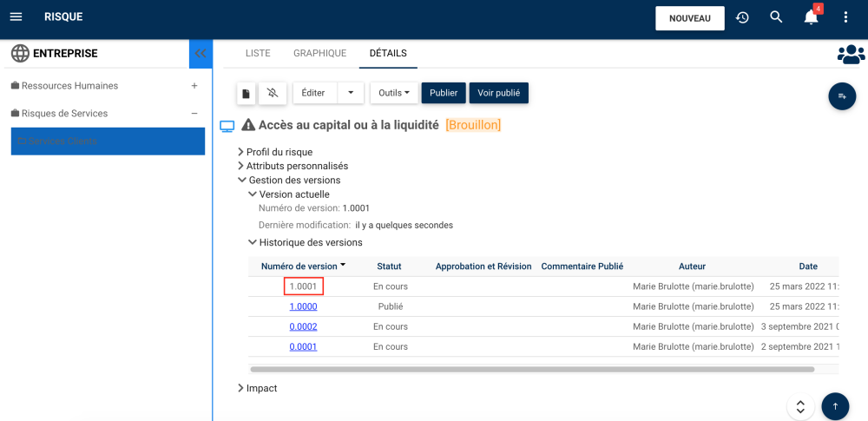The height and width of the screenshot is (421, 868).
Task: Open the history clock icon
Action: click(x=742, y=17)
